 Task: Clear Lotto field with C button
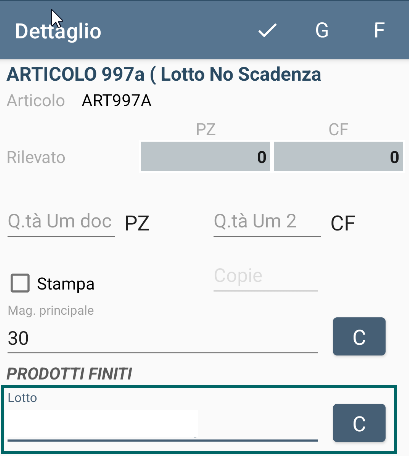pos(359,423)
